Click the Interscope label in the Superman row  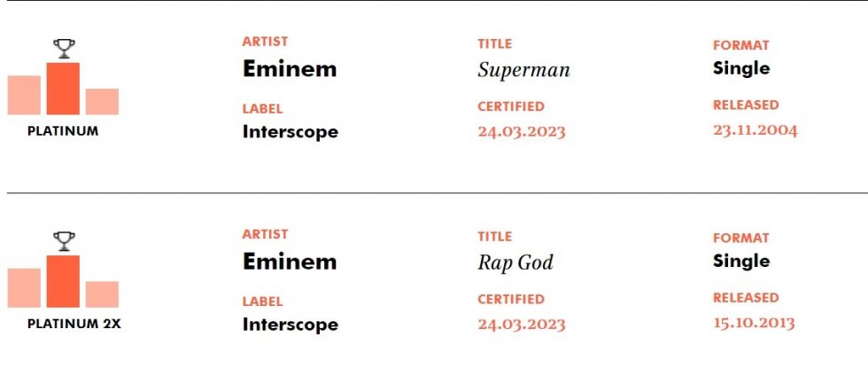point(291,132)
